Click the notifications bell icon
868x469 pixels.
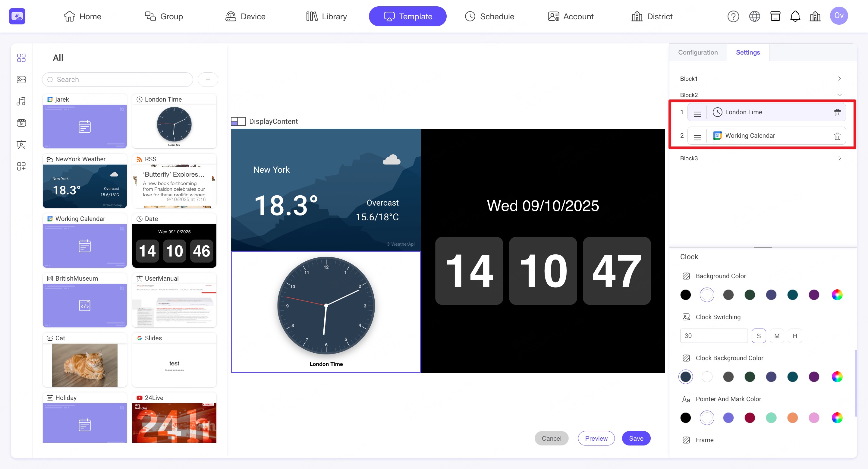(795, 16)
